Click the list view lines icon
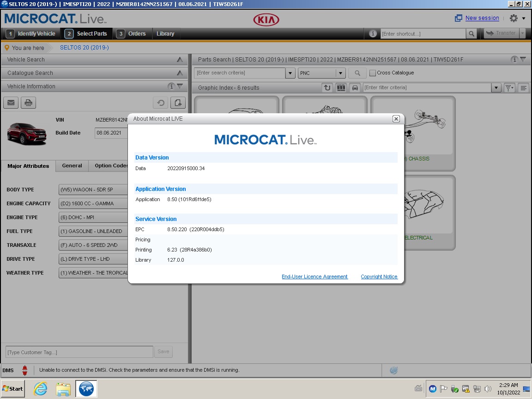This screenshot has width=532, height=399. click(x=524, y=87)
